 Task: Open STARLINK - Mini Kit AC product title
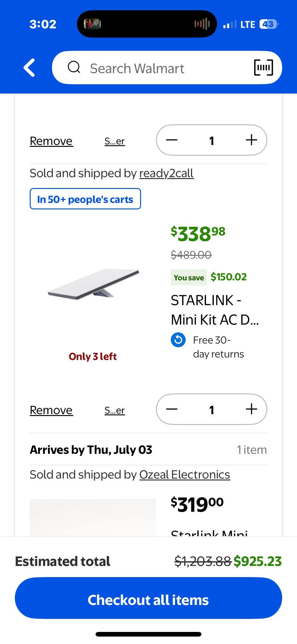coord(215,310)
